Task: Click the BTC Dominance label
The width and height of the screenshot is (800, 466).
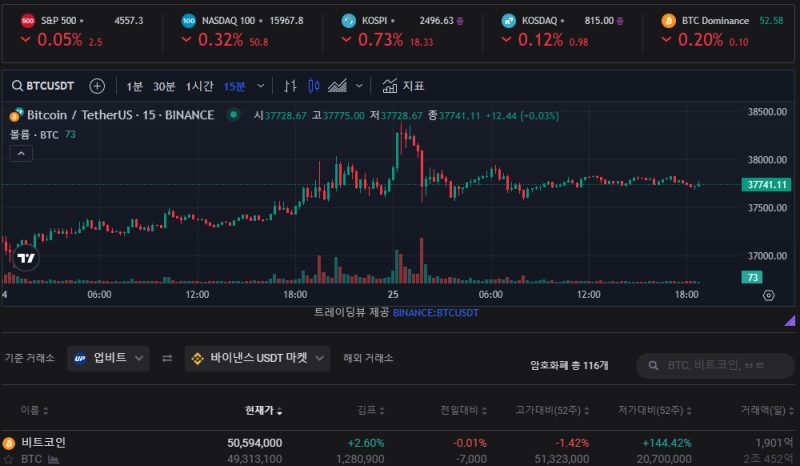Action: tap(715, 21)
